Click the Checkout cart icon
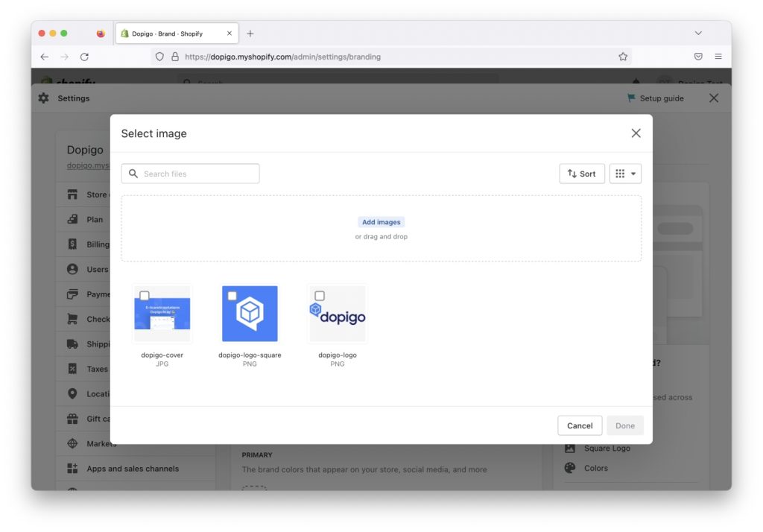Viewport: 763px width, 532px height. pyautogui.click(x=72, y=320)
